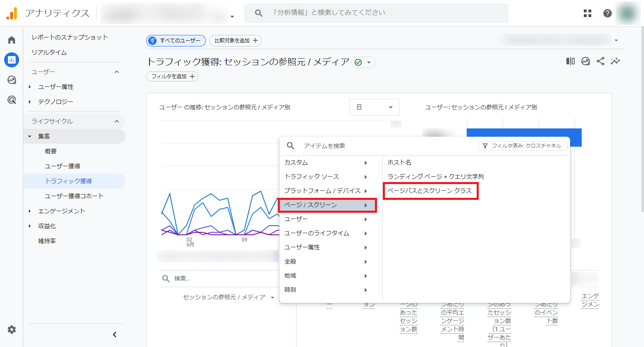
Task: Collapse the left navigation panel arrow
Action: 115,335
